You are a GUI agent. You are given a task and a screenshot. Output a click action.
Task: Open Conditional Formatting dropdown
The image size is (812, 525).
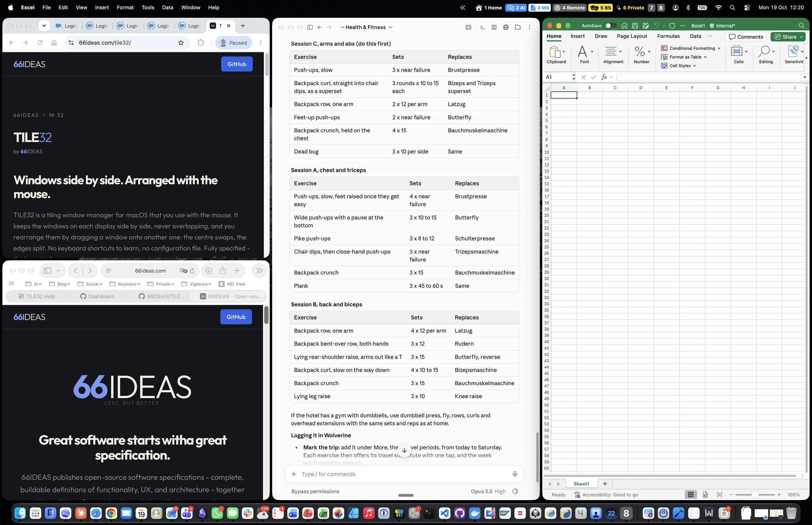point(691,48)
